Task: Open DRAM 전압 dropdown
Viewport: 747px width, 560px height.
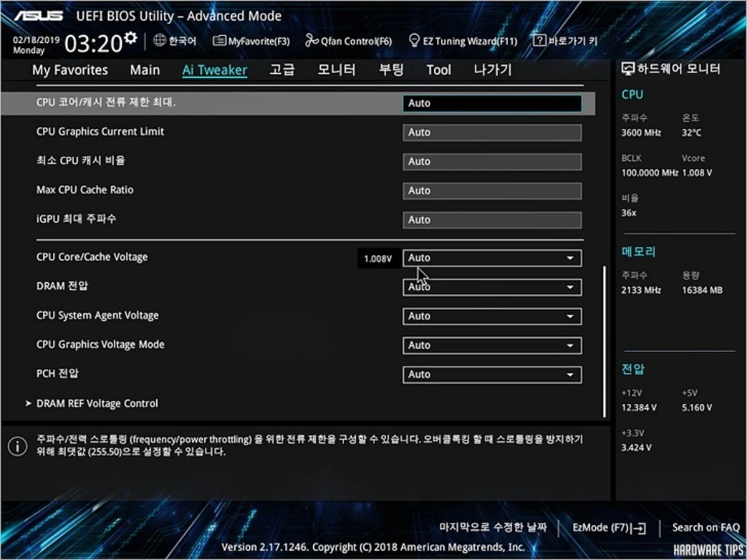Action: pos(492,287)
